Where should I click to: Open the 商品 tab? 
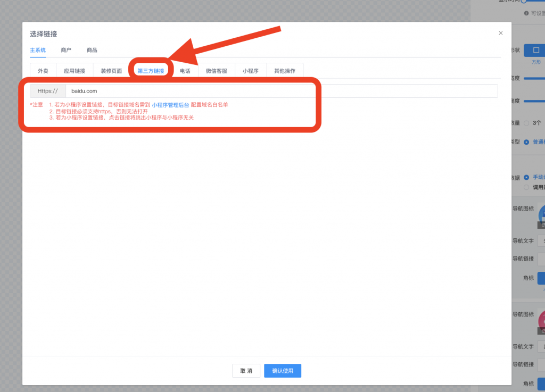coord(92,50)
